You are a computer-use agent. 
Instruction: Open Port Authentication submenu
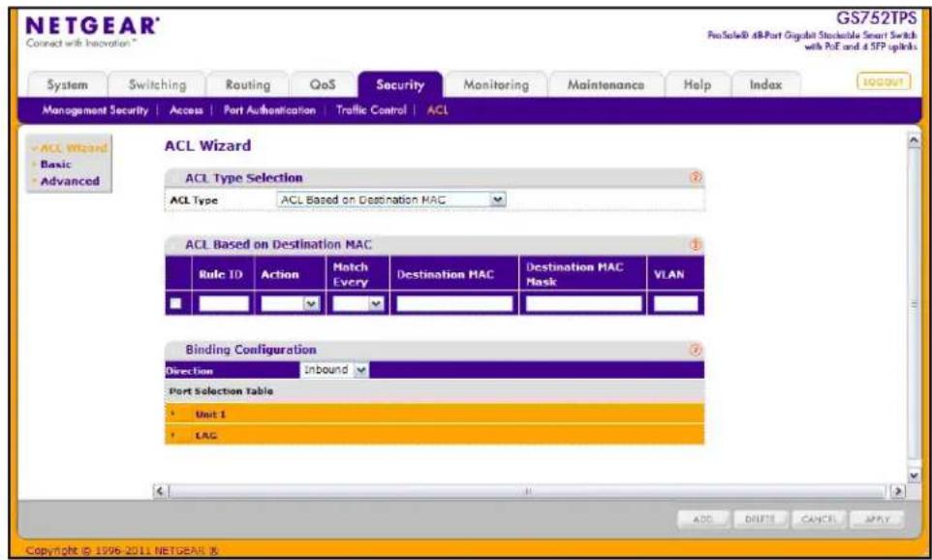[269, 110]
